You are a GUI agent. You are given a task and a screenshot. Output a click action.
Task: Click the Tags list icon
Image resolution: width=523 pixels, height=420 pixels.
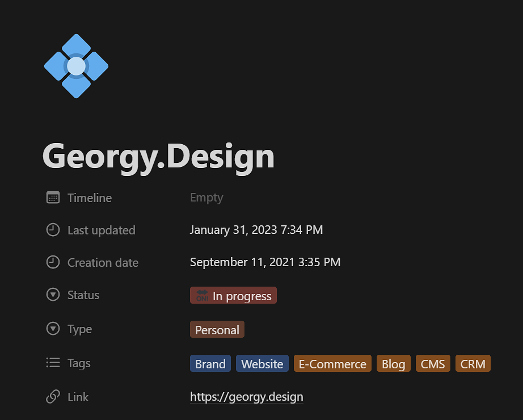pyautogui.click(x=53, y=363)
